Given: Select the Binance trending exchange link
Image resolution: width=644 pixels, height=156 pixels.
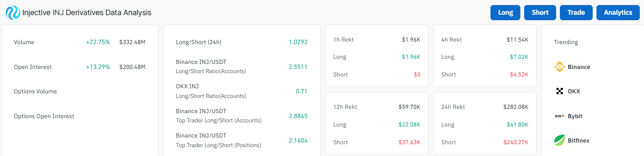Looking at the screenshot, I should click(x=572, y=67).
